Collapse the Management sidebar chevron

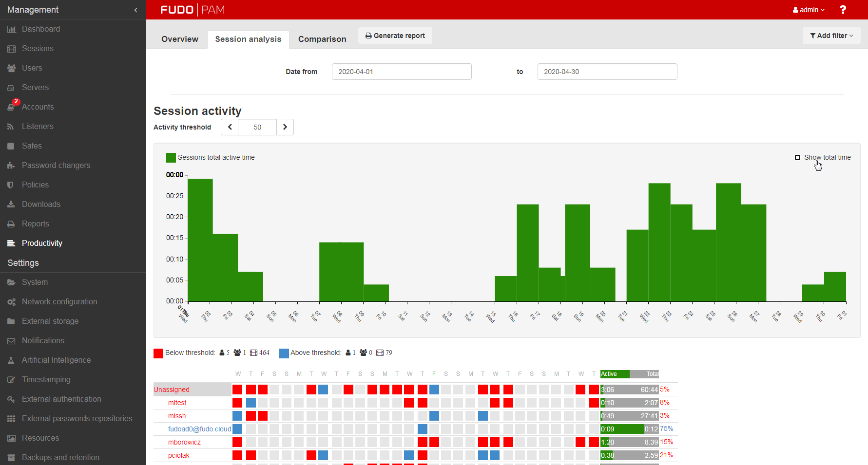tap(135, 10)
